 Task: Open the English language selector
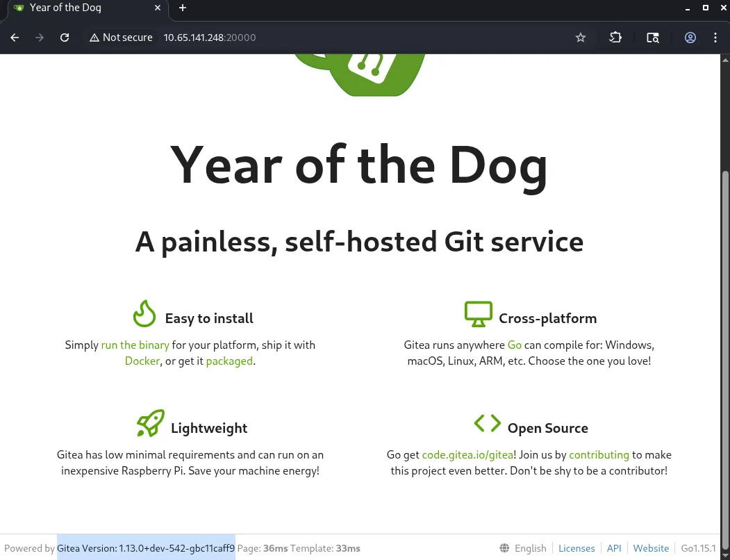(523, 548)
